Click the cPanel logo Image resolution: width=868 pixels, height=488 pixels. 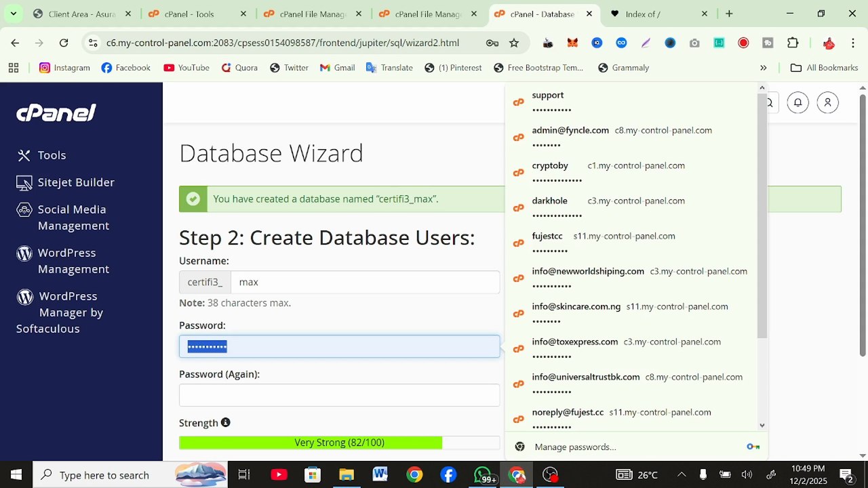click(56, 113)
